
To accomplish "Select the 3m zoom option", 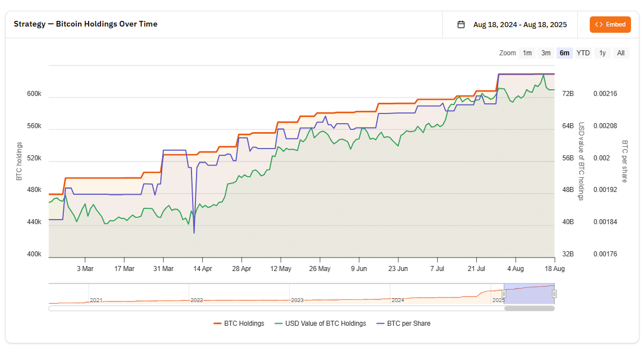I will click(x=546, y=53).
